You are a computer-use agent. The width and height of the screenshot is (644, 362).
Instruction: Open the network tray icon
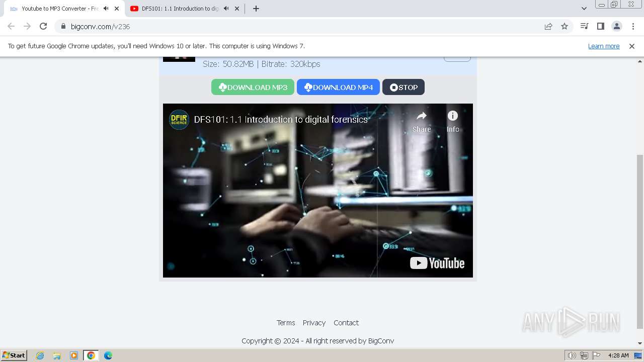click(x=584, y=355)
